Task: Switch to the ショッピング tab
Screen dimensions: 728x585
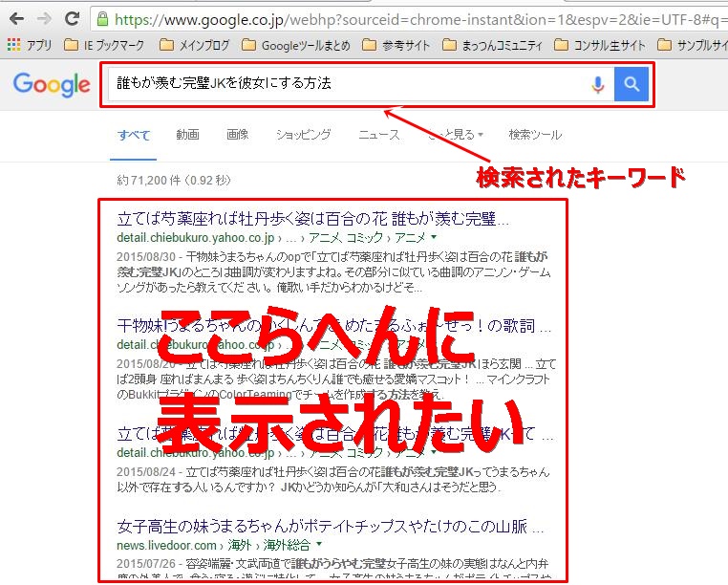Action: click(303, 135)
